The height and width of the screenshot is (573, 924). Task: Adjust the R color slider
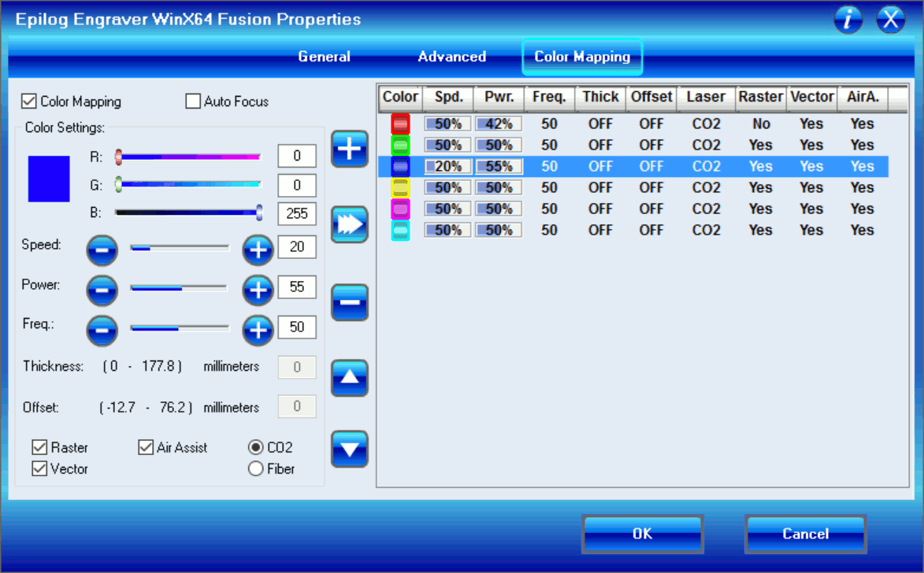pyautogui.click(x=188, y=157)
